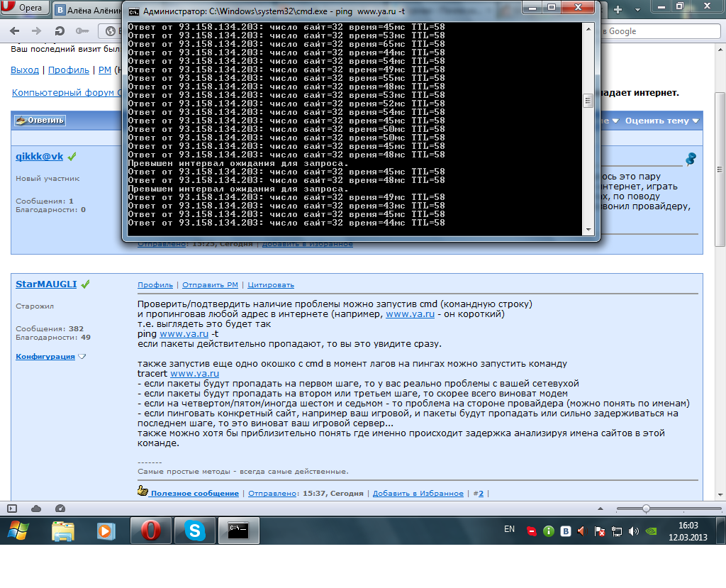Click the blue pushpin icon in first post
The height and width of the screenshot is (588, 726).
pyautogui.click(x=690, y=160)
